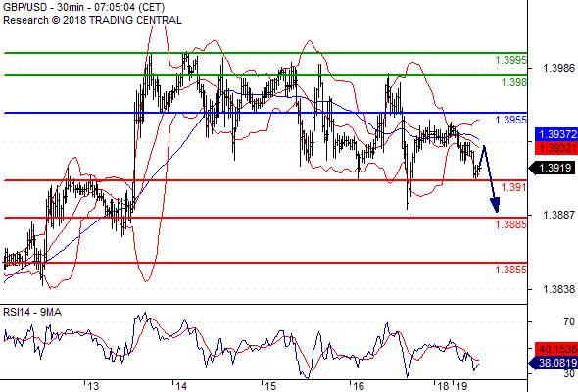The height and width of the screenshot is (392, 578).
Task: Click the Trading Central copyright text
Action: [92, 20]
